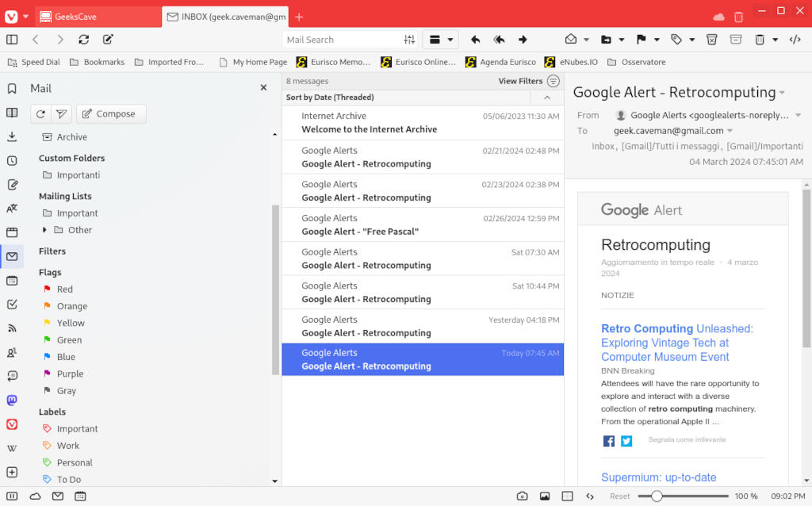Screen dimensions: 812x506
Task: Open the Notes panel
Action: tap(12, 185)
